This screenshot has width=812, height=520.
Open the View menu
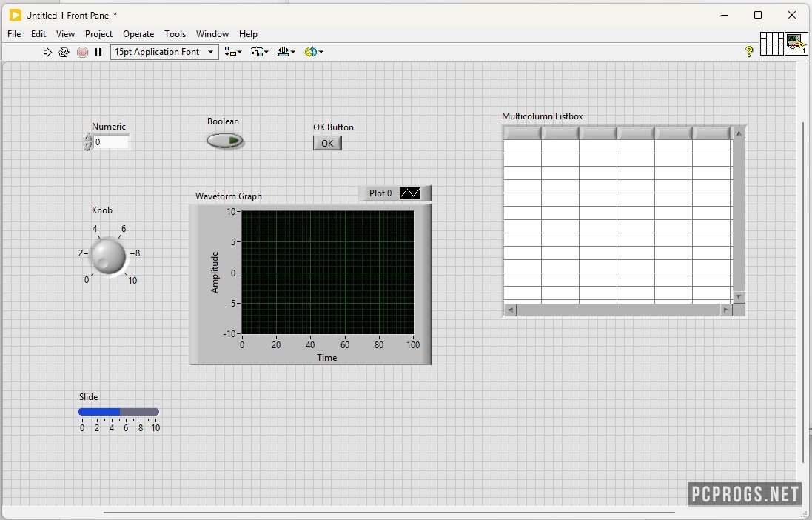pos(65,34)
